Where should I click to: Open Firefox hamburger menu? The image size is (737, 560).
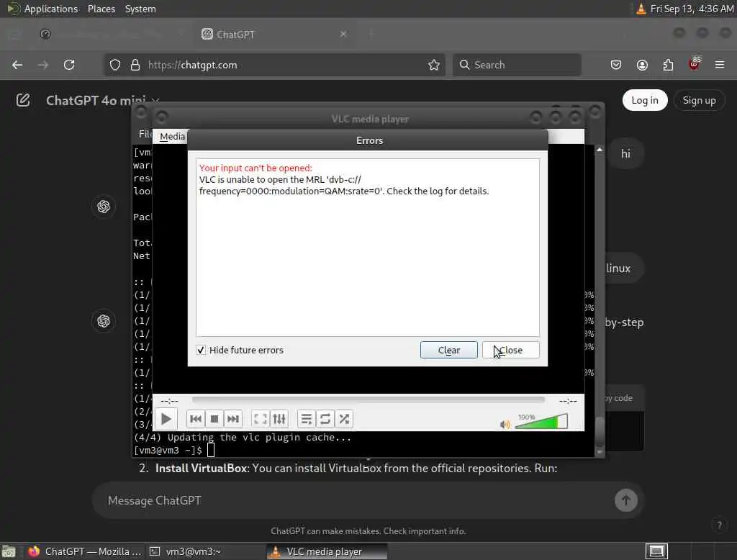pyautogui.click(x=720, y=65)
